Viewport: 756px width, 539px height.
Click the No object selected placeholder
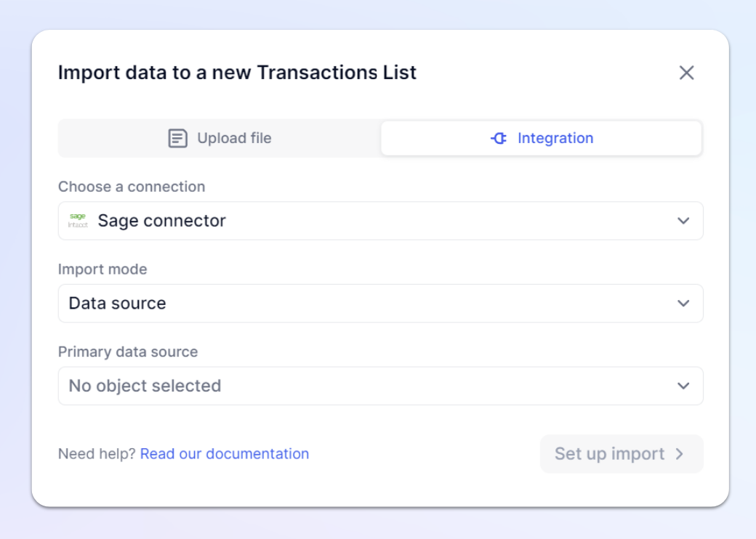pyautogui.click(x=145, y=386)
